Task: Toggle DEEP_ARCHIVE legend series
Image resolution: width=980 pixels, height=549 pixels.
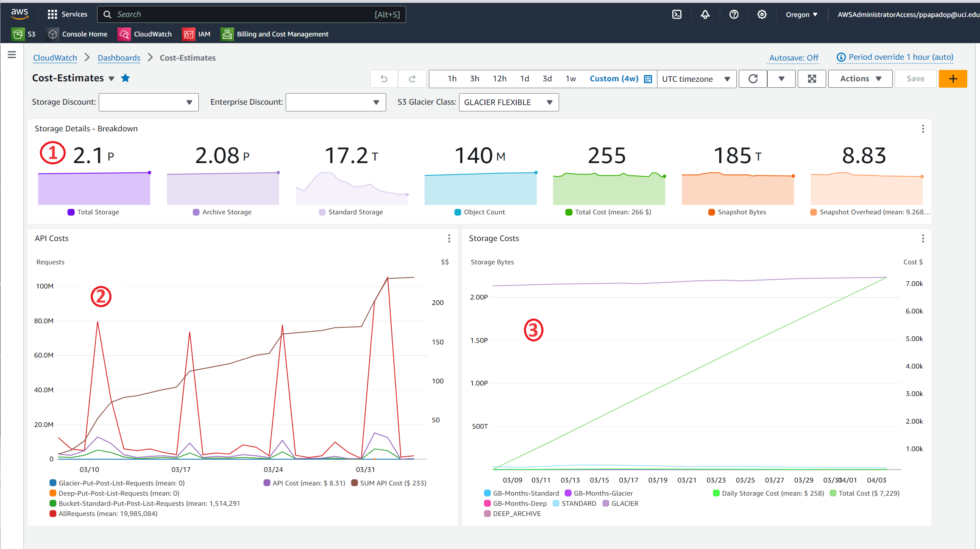Action: click(x=512, y=513)
